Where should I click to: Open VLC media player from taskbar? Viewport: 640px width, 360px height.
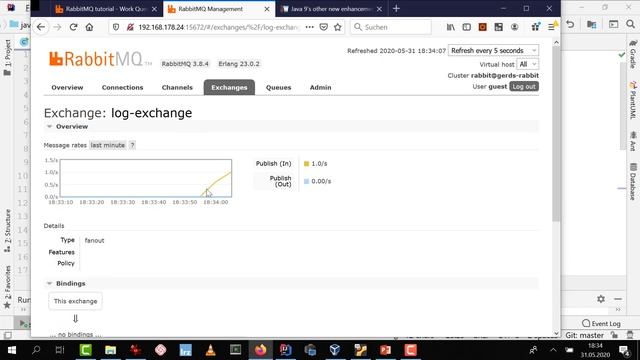(211, 350)
